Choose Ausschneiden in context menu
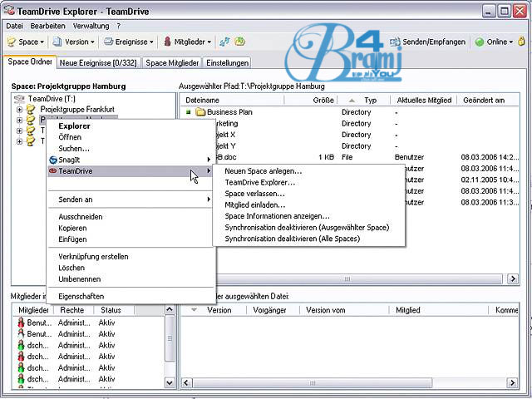 pos(131,216)
